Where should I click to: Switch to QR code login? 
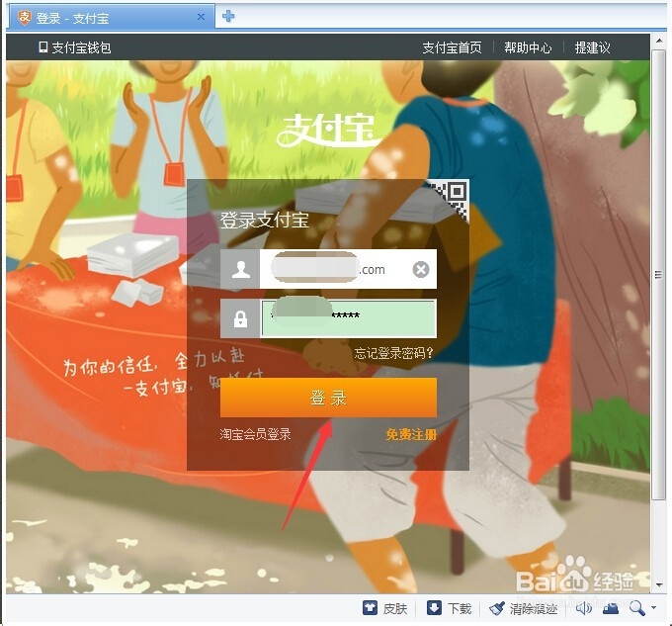click(x=454, y=196)
